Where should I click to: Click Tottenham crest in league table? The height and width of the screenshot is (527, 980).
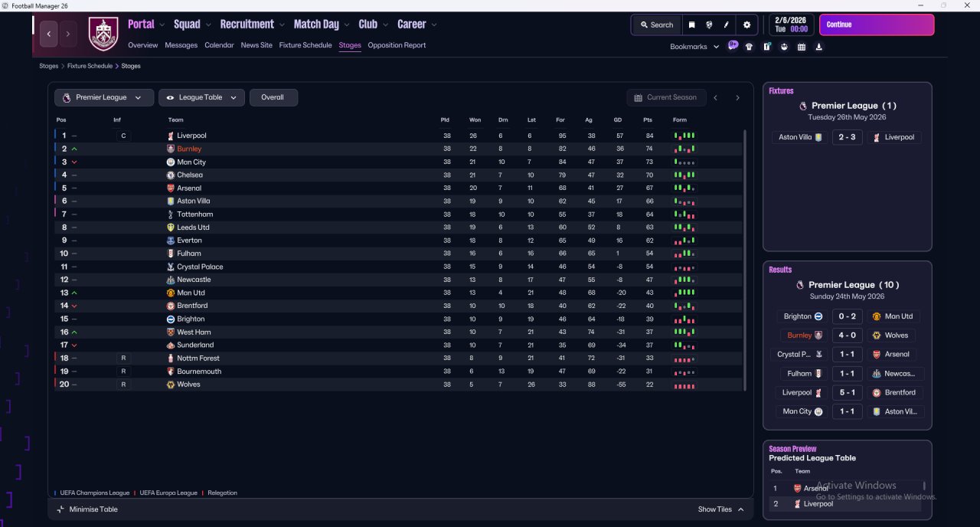[171, 214]
